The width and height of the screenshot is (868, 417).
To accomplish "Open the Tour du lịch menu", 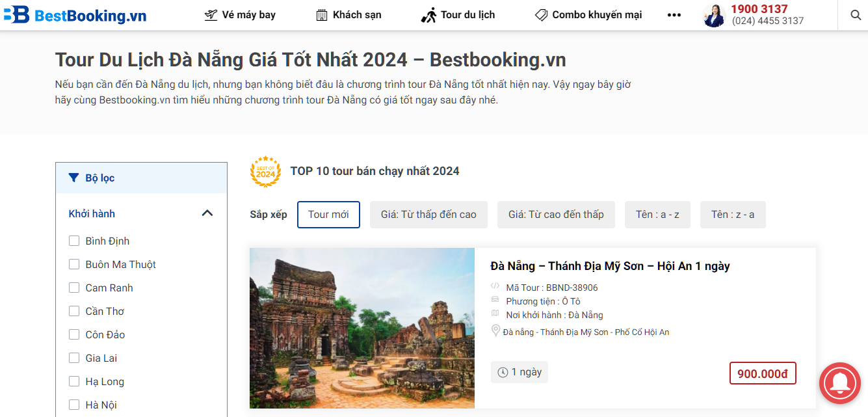I will [458, 15].
